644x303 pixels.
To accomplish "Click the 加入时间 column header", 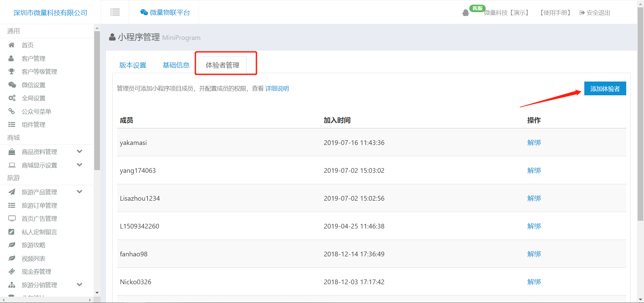I will (x=337, y=120).
